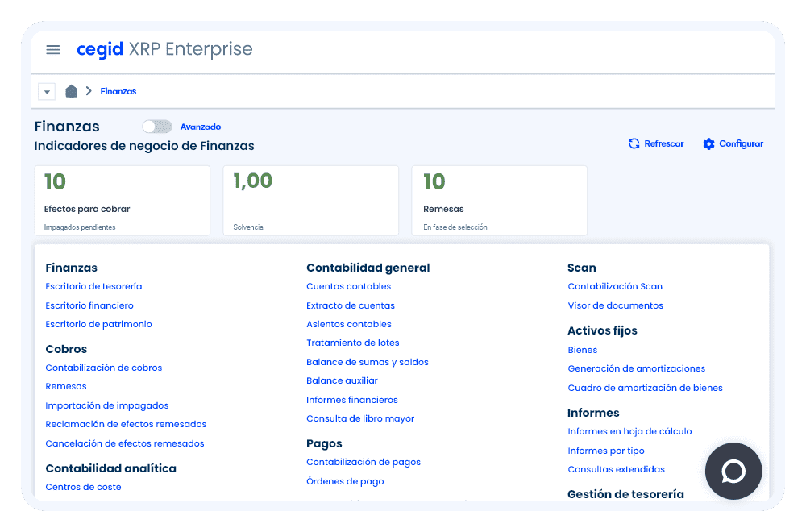Screen dimensions: 806x532
Task: Expand the breadcrumb dropdown arrow
Action: (47, 92)
